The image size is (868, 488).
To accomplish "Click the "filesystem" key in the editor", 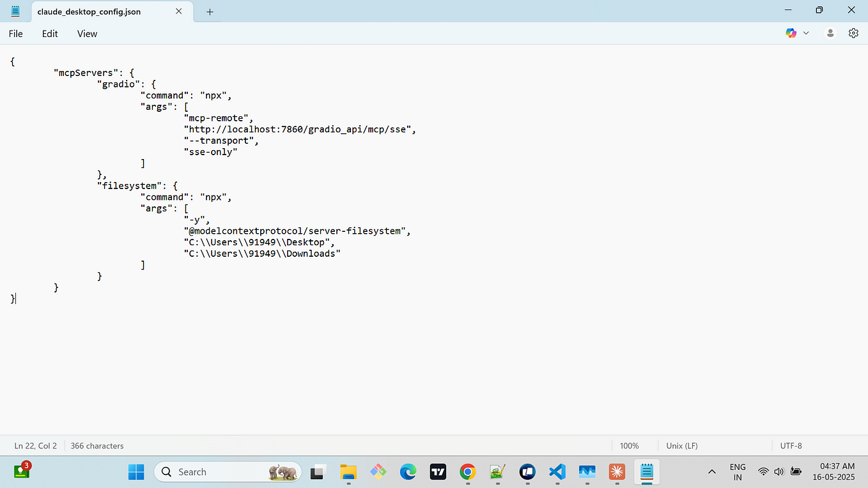I will point(129,186).
